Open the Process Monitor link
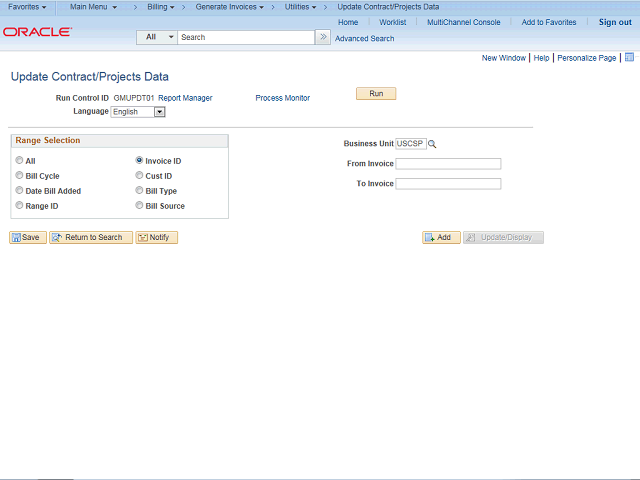The width and height of the screenshot is (640, 480). 282,98
